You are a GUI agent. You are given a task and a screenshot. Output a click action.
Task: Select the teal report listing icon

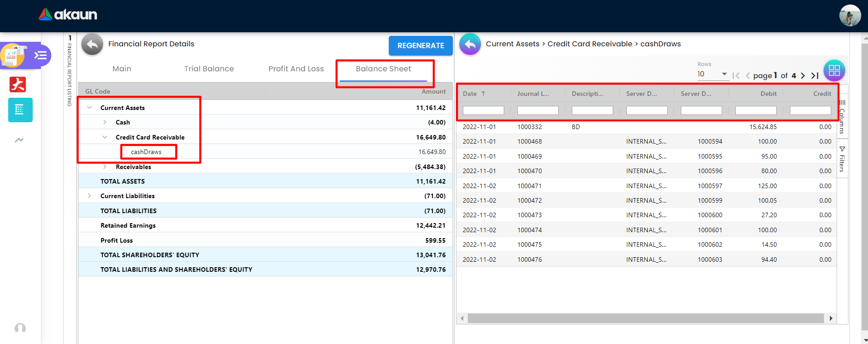coord(20,110)
